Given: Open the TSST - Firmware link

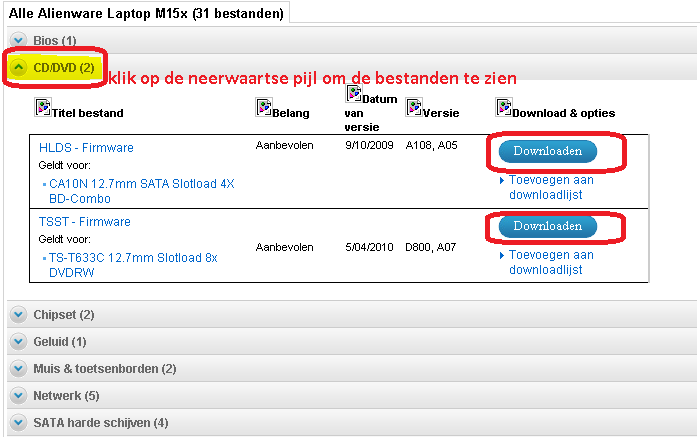Looking at the screenshot, I should [85, 222].
